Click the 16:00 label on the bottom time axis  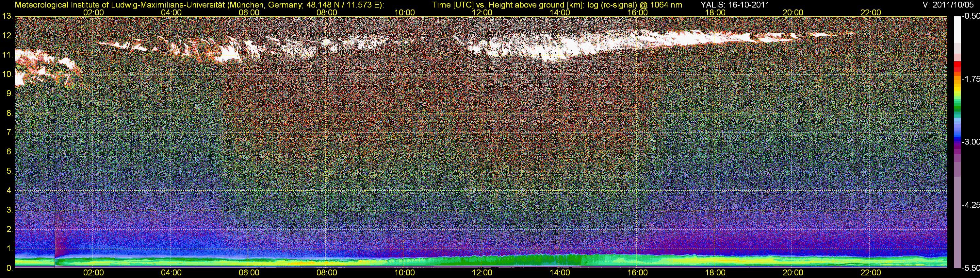(637, 273)
